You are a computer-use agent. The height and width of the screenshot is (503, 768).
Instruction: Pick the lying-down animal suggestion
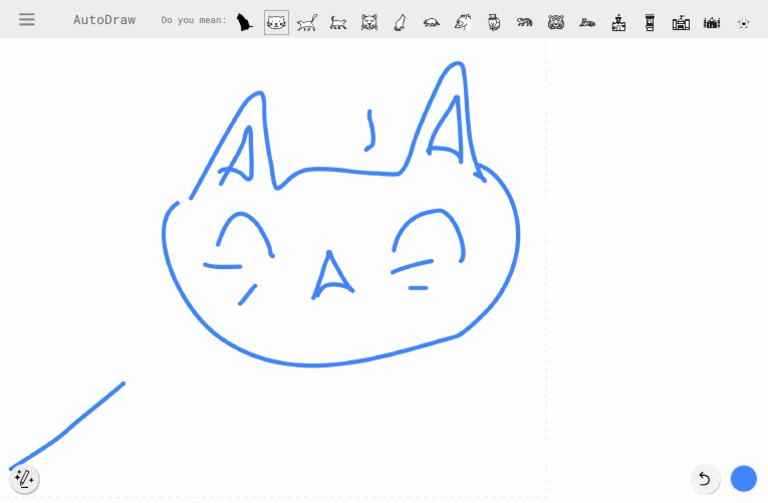[587, 23]
